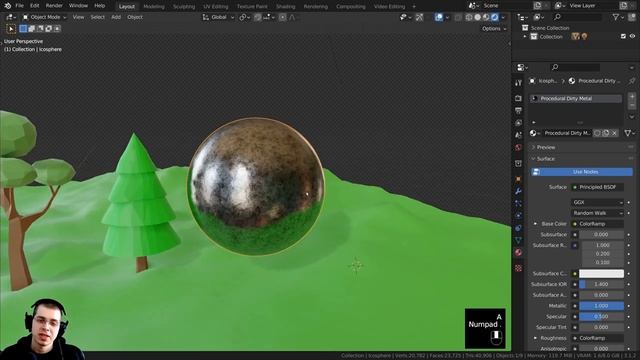
Task: Select the tweak select tool icon
Action: click(x=11, y=29)
